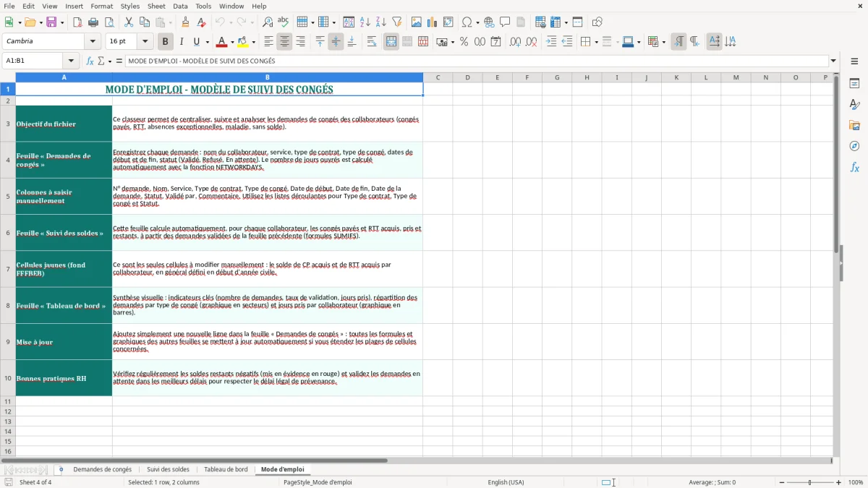The image size is (868, 488).
Task: Open the Borders dropdown arrow
Action: pyautogui.click(x=596, y=42)
